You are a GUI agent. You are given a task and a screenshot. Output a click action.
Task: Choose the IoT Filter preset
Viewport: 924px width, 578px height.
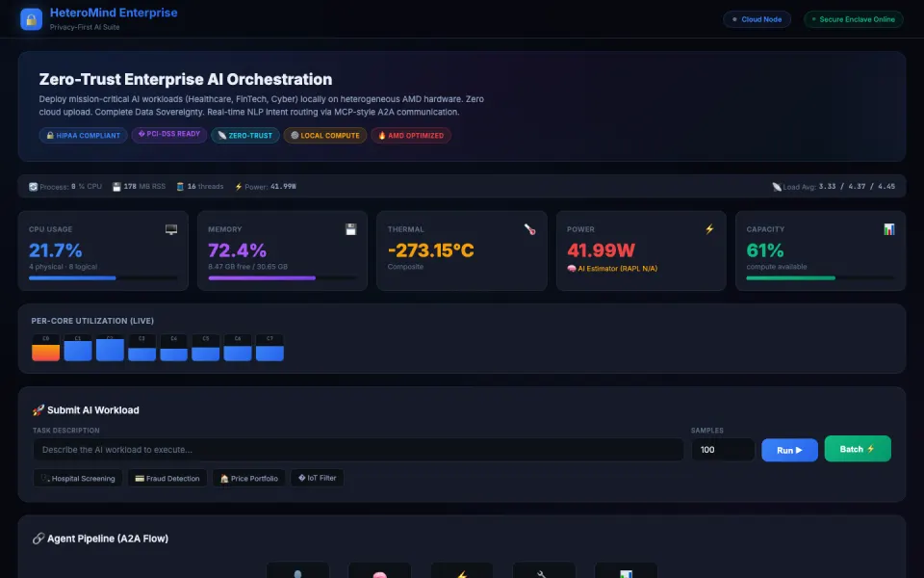tap(317, 478)
